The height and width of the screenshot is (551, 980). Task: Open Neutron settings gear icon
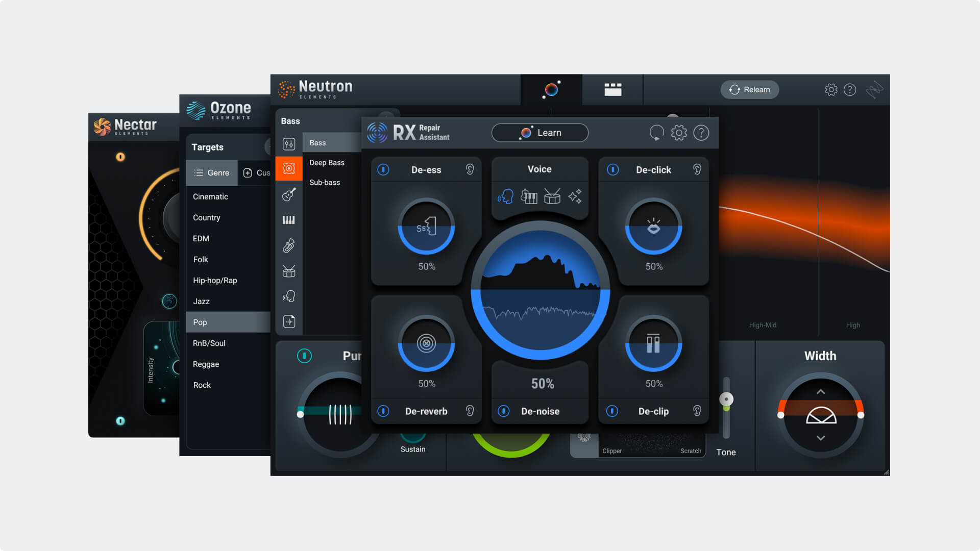coord(831,90)
